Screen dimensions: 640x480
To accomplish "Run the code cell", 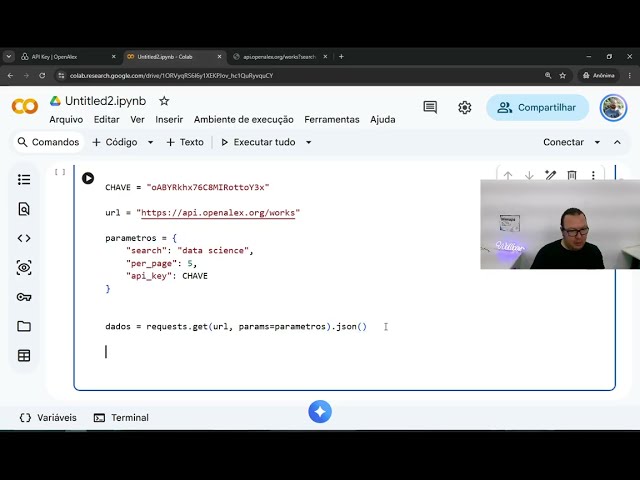I will pos(88,178).
